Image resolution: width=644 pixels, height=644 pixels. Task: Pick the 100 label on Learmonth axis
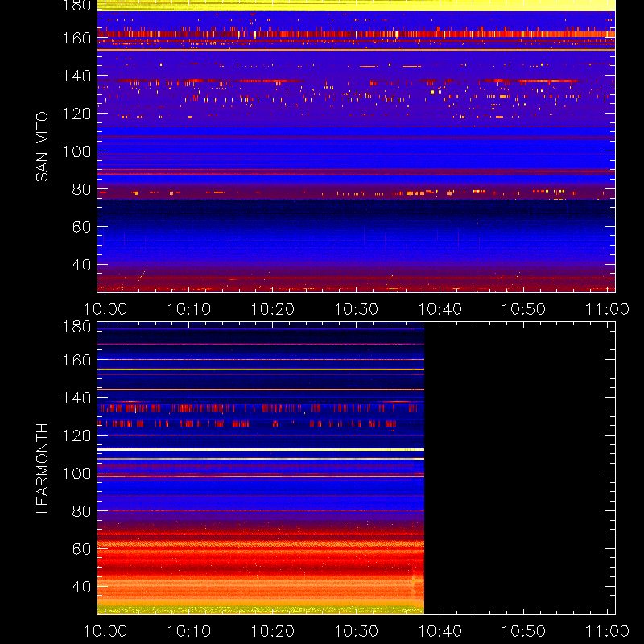76,473
